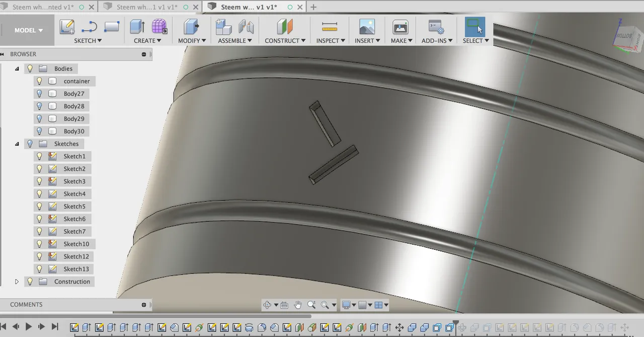Open the Viewports layout icon
This screenshot has width=644, height=337.
(x=379, y=305)
